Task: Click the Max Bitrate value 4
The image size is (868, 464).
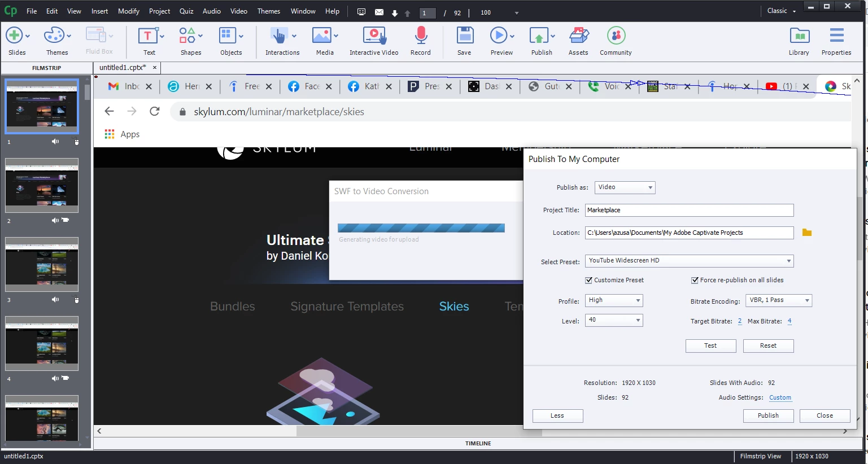Action: pyautogui.click(x=790, y=321)
